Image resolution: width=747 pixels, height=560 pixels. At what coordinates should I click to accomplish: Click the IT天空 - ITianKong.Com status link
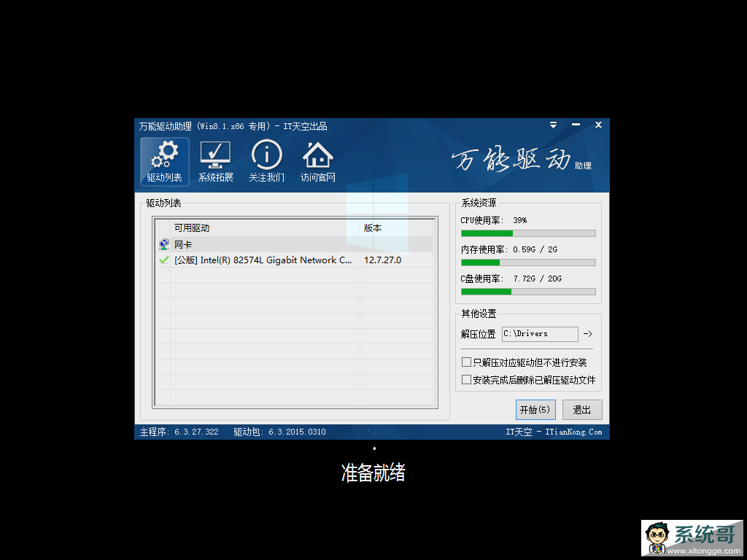tap(554, 432)
